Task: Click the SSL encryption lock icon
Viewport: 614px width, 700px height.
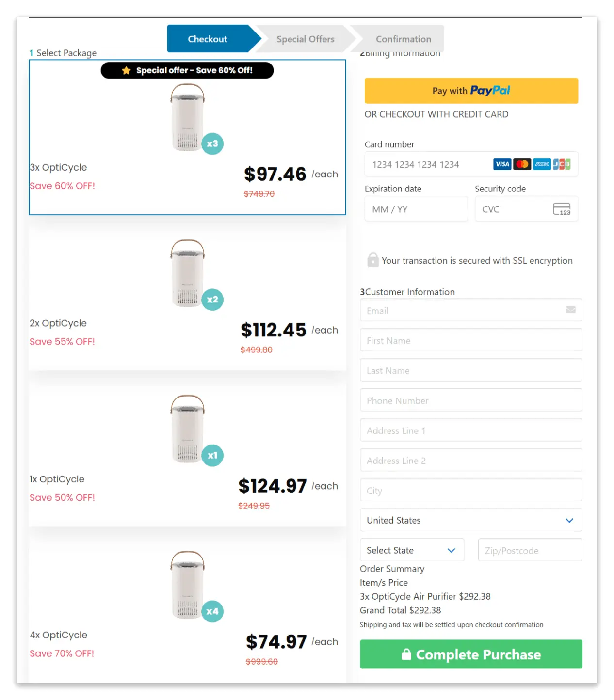Action: (x=372, y=260)
